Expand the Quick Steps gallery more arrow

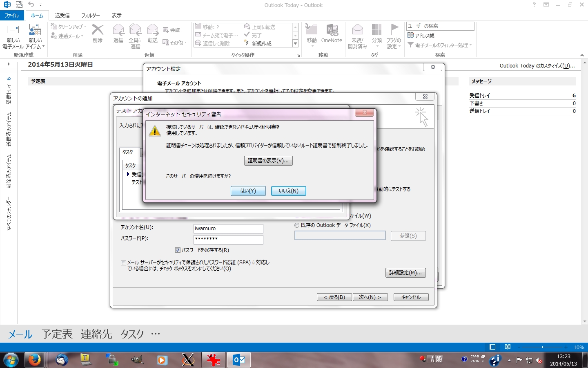coord(295,43)
